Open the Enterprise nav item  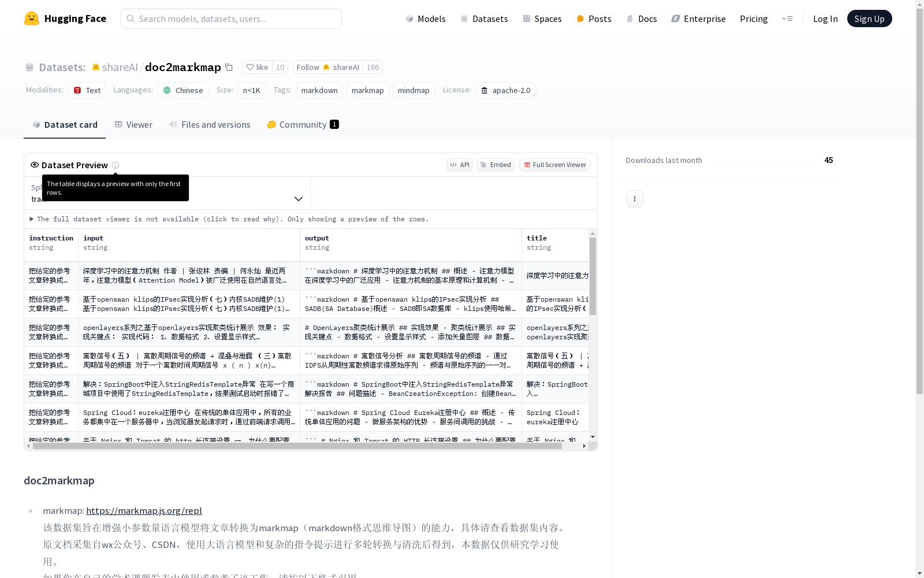tap(698, 18)
